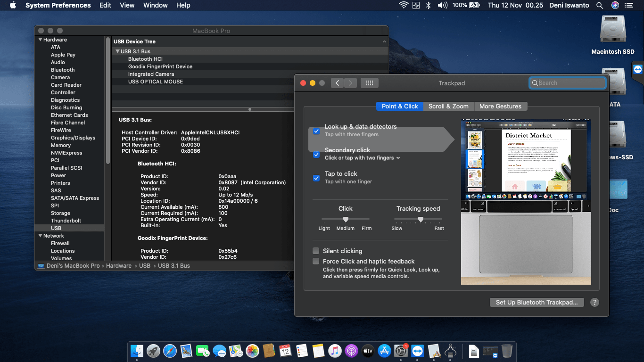
Task: Click the Trackpad help question button
Action: click(594, 303)
